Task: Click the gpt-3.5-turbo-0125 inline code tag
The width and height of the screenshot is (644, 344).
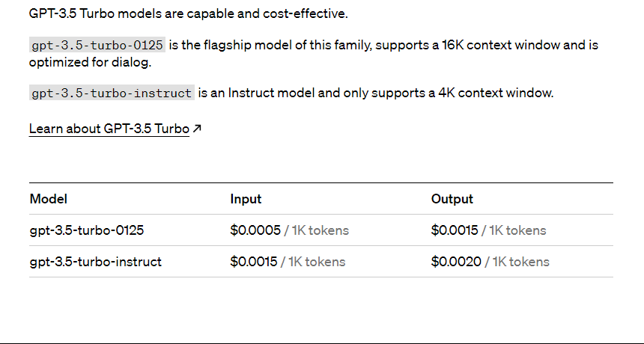Action: click(x=97, y=45)
